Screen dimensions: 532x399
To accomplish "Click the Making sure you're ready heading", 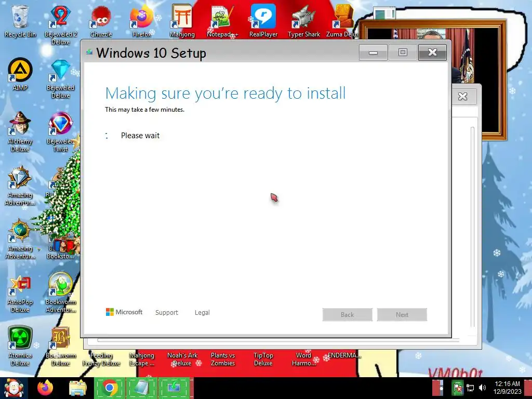I will click(x=225, y=93).
